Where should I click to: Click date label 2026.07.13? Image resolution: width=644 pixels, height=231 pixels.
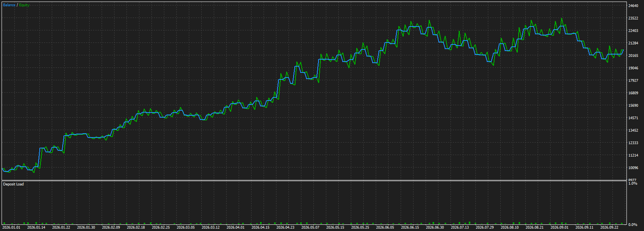point(460,227)
